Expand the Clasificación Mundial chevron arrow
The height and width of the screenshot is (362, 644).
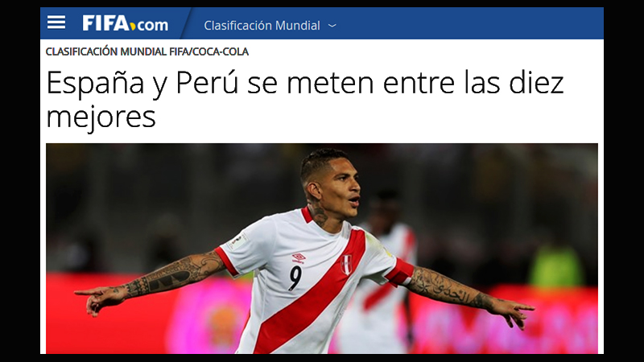click(x=332, y=26)
